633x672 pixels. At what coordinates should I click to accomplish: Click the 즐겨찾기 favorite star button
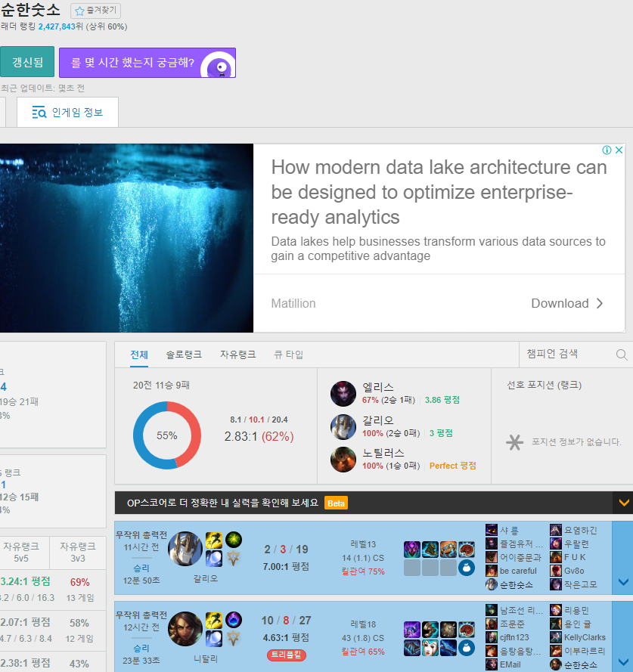tap(95, 11)
